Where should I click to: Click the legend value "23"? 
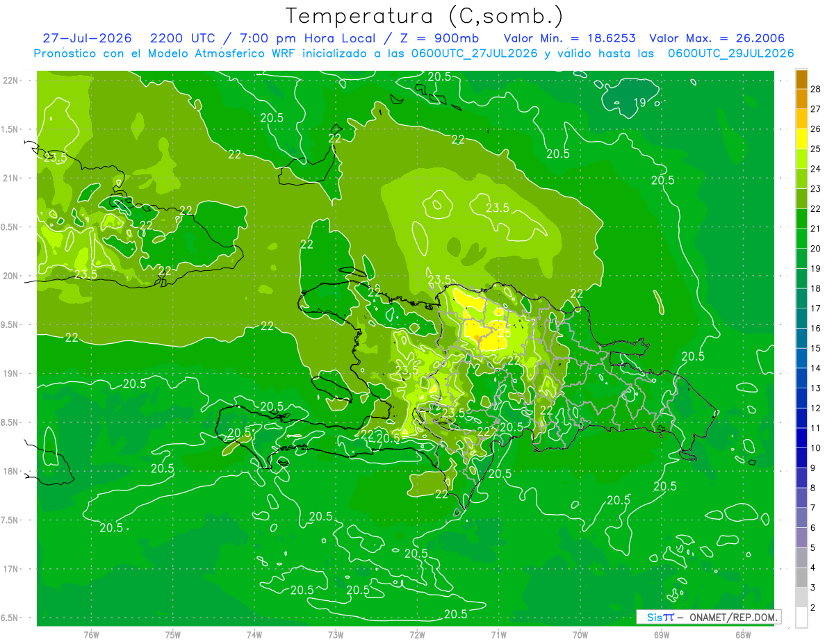[817, 189]
